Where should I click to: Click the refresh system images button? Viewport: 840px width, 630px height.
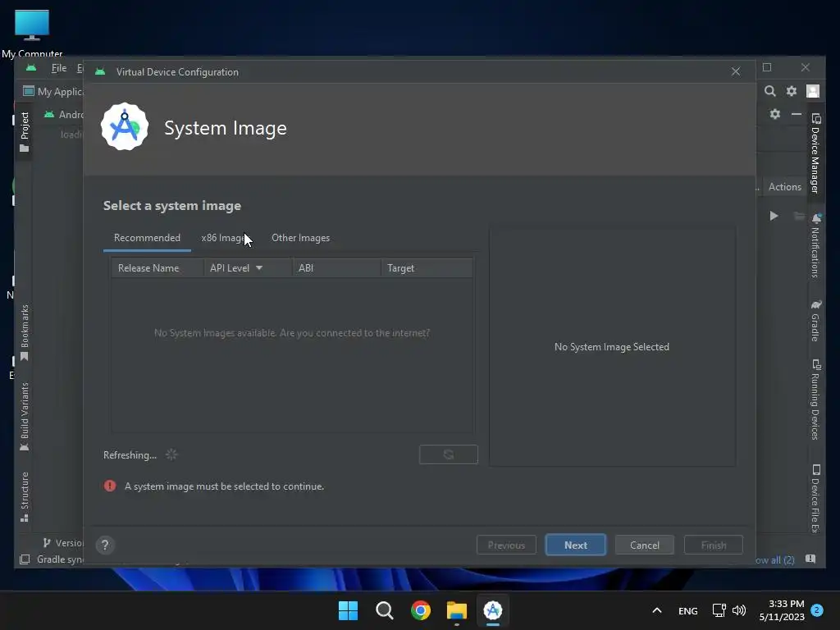pyautogui.click(x=449, y=454)
